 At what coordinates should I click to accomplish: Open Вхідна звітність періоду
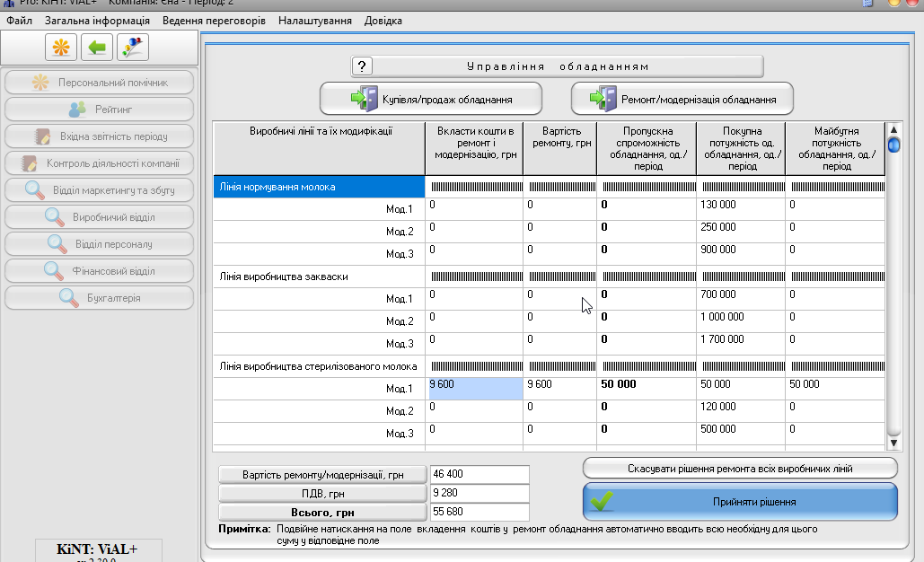click(x=99, y=136)
